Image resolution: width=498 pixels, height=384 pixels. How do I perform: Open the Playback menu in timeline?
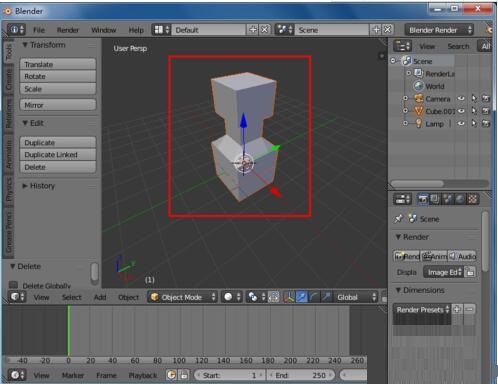143,375
